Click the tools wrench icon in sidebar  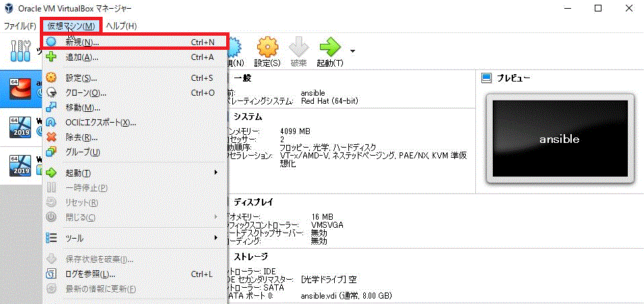(20, 50)
